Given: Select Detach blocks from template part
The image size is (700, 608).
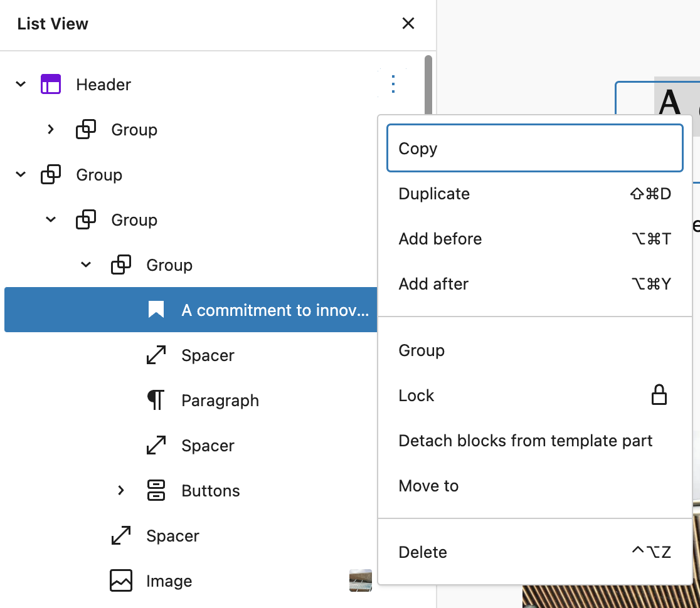Looking at the screenshot, I should coord(526,441).
